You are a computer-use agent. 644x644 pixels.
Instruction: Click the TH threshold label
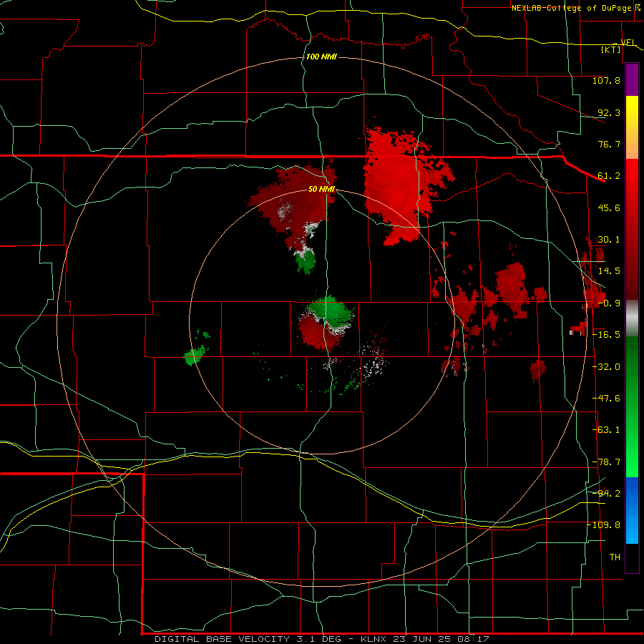[615, 557]
